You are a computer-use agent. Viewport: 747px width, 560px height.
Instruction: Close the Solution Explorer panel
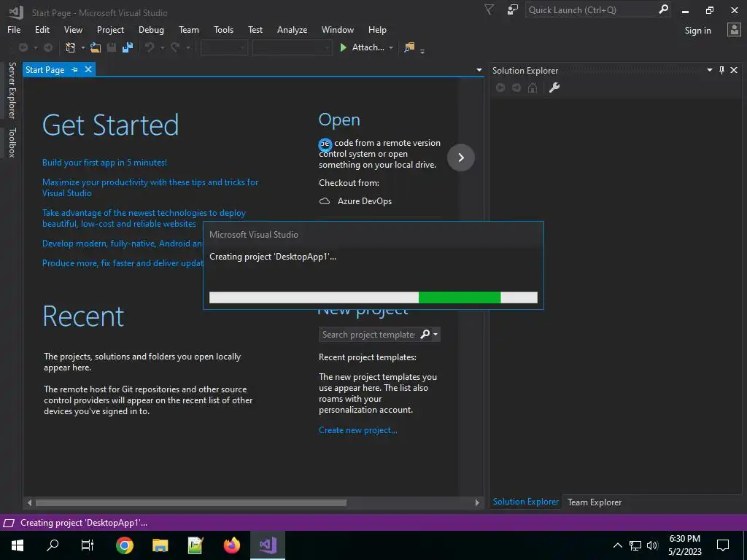pyautogui.click(x=734, y=70)
